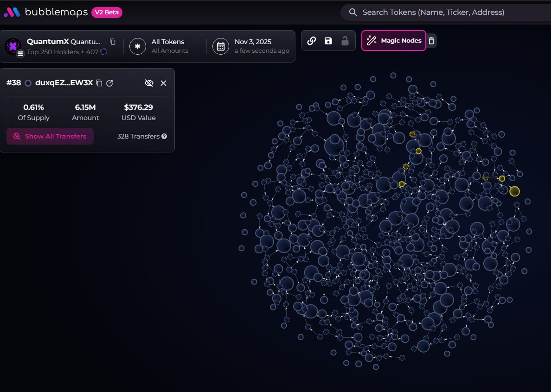The width and height of the screenshot is (551, 392).
Task: Copy the QuantumX token address
Action: (x=112, y=42)
